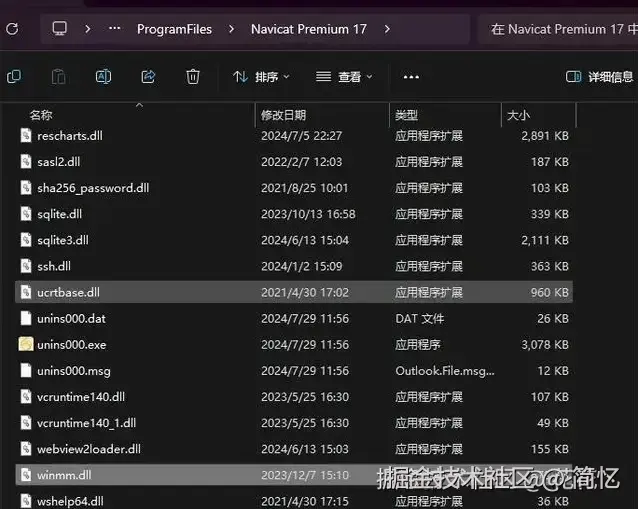Screen dimensions: 638x509
Task: Select the winmm.dll file name
Action: [x=64, y=475]
